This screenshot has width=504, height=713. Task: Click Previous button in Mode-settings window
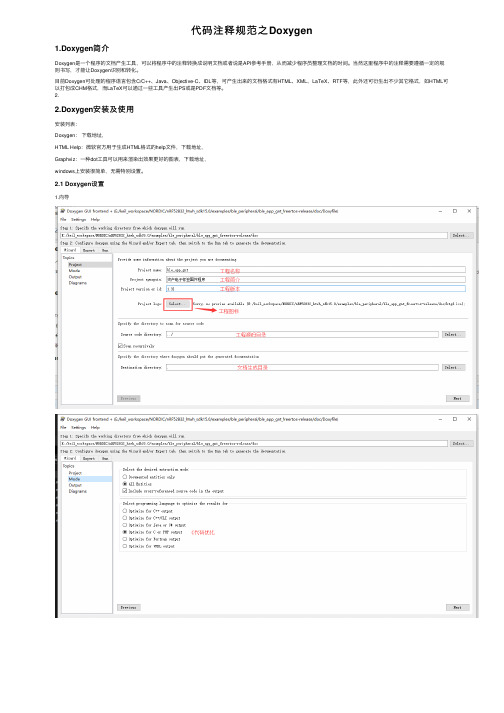[129, 607]
